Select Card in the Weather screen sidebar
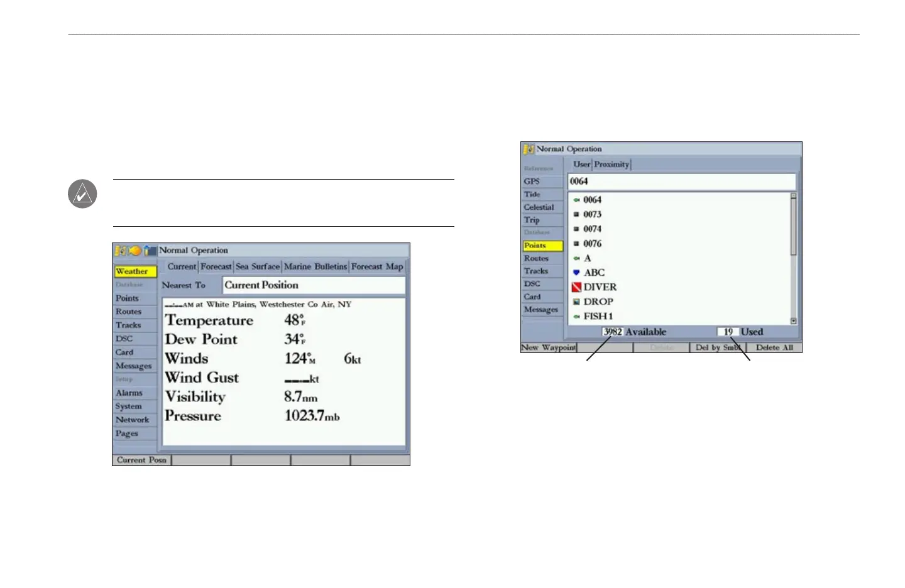The width and height of the screenshot is (905, 588). (135, 352)
